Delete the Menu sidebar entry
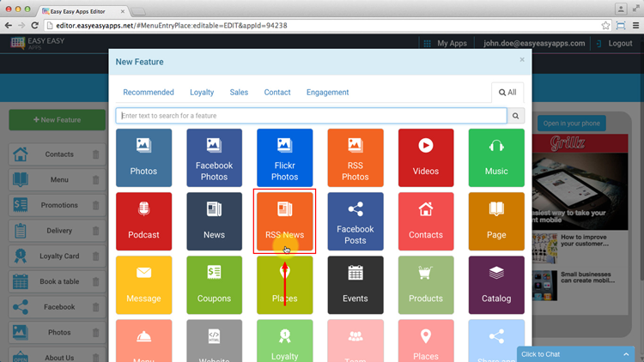Image resolution: width=644 pixels, height=362 pixels. point(95,180)
